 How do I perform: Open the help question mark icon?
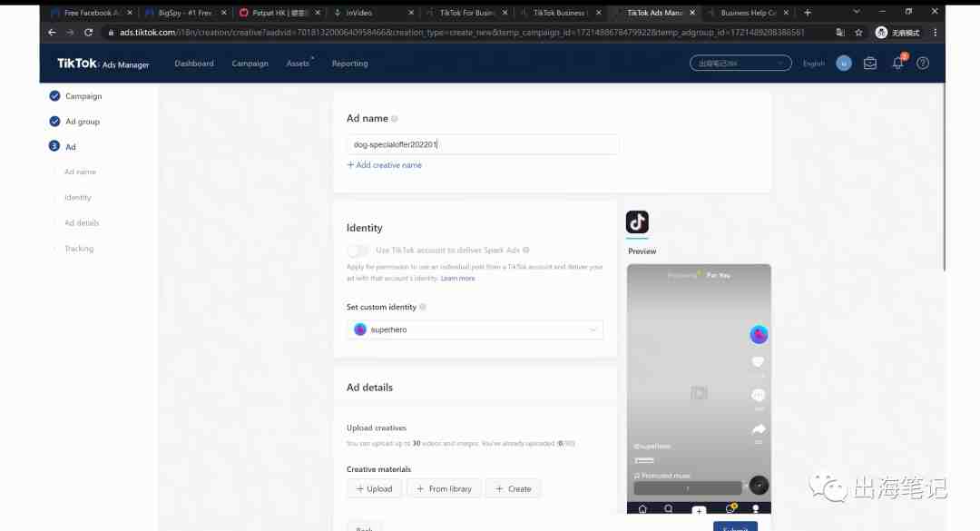coord(923,64)
